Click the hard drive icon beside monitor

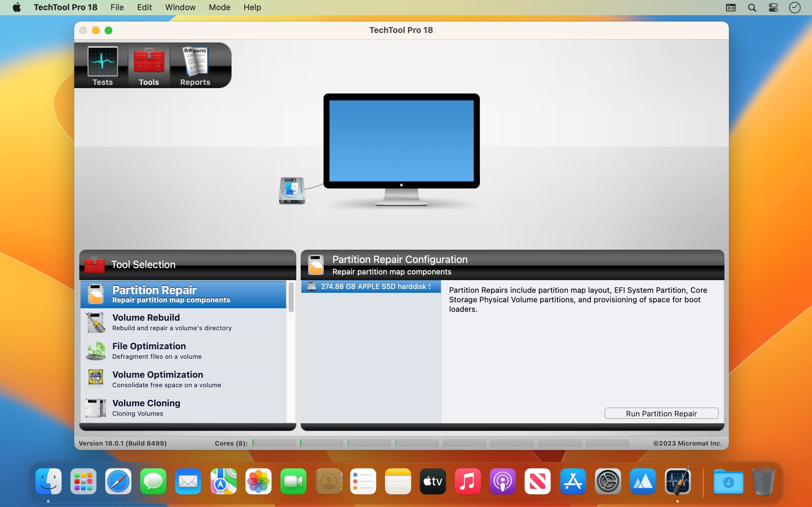pyautogui.click(x=292, y=190)
